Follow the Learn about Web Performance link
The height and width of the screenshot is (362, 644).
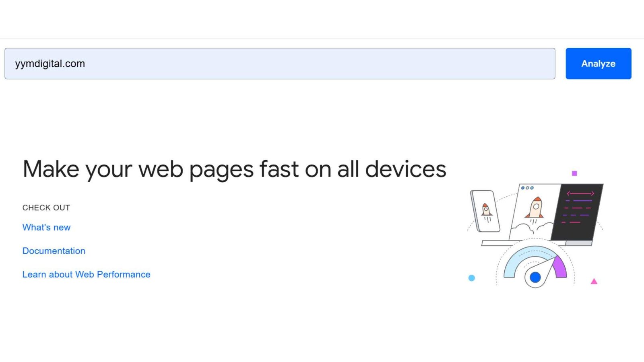click(x=86, y=274)
